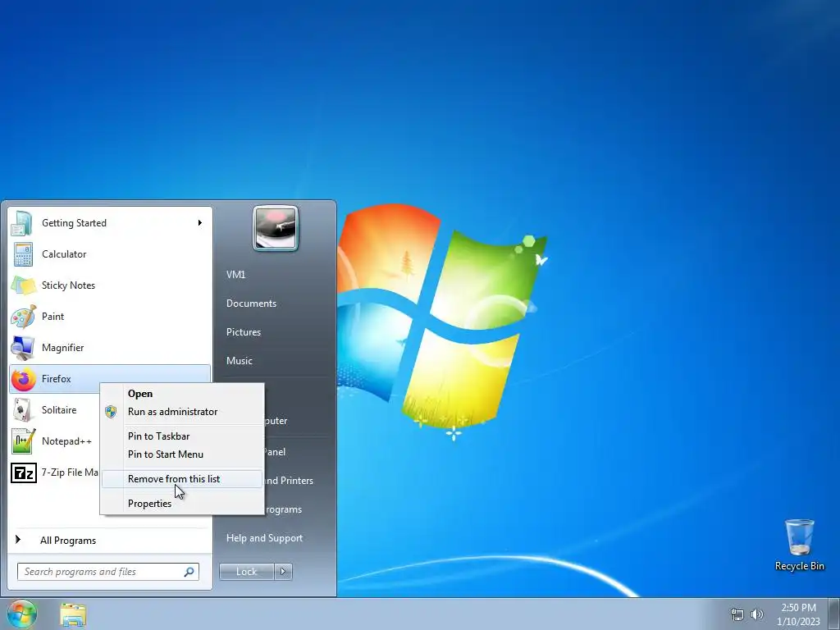Open the shutdown options arrow next to Lock

click(x=283, y=572)
